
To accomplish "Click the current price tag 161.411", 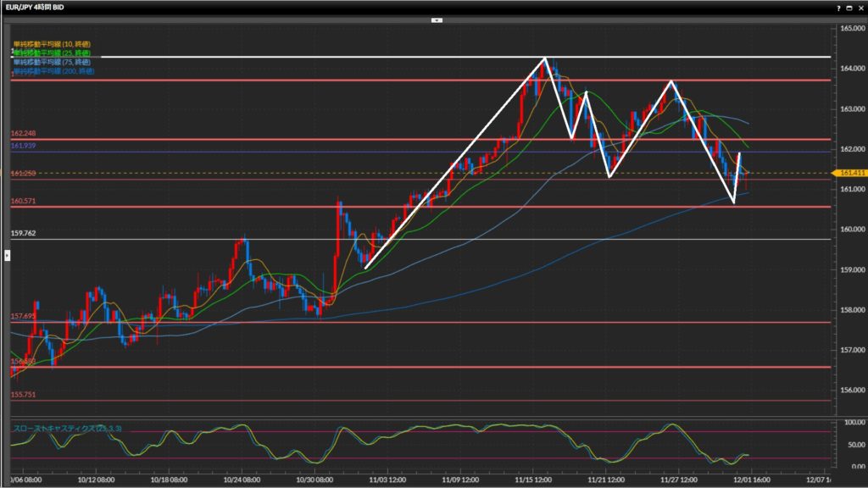I will click(x=851, y=173).
